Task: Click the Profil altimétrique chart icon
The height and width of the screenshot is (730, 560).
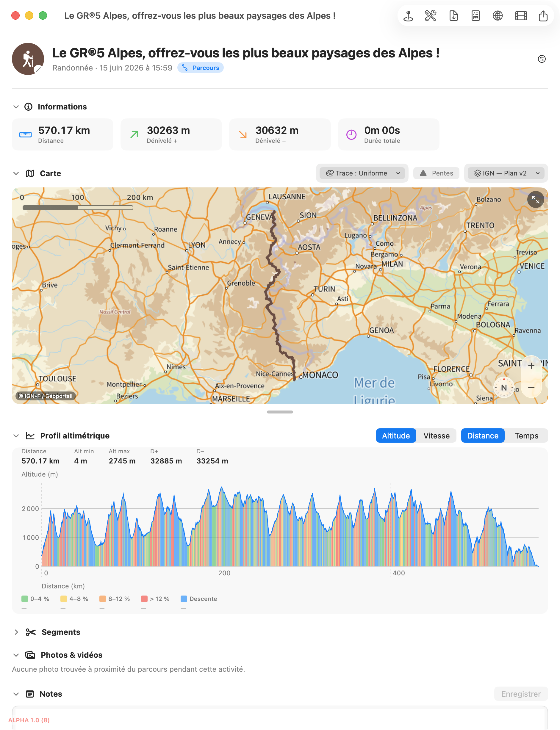Action: pyautogui.click(x=30, y=436)
